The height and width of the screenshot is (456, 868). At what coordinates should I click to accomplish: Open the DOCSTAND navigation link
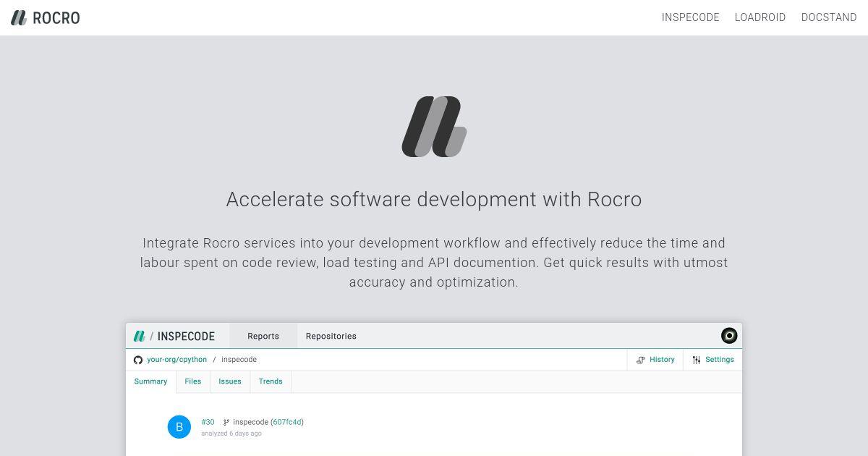point(829,17)
